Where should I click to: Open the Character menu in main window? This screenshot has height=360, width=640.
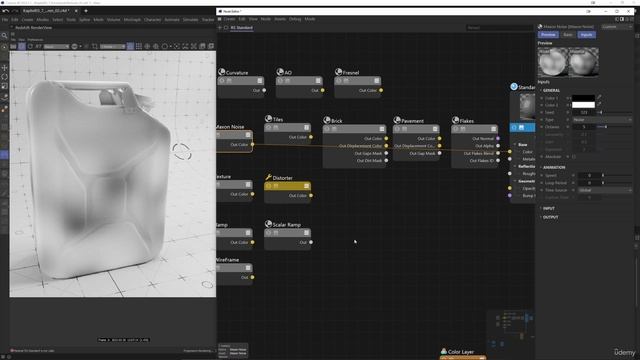click(153, 20)
